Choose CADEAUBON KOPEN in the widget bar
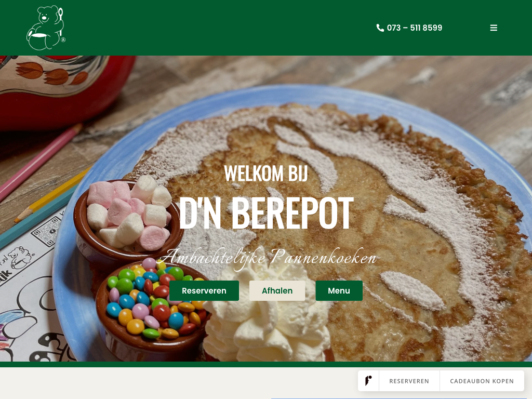Viewport: 532px width, 399px height. pos(482,381)
